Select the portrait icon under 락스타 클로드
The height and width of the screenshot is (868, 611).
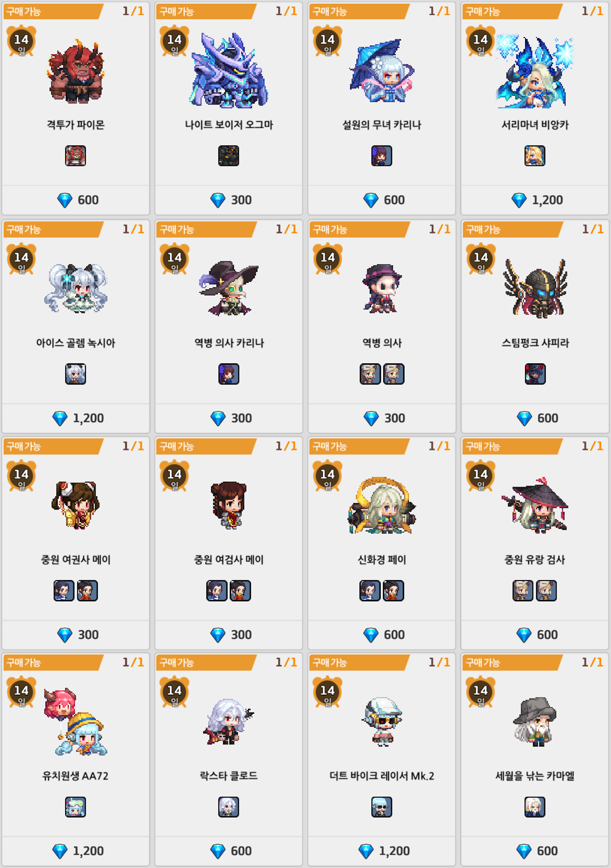[x=229, y=807]
